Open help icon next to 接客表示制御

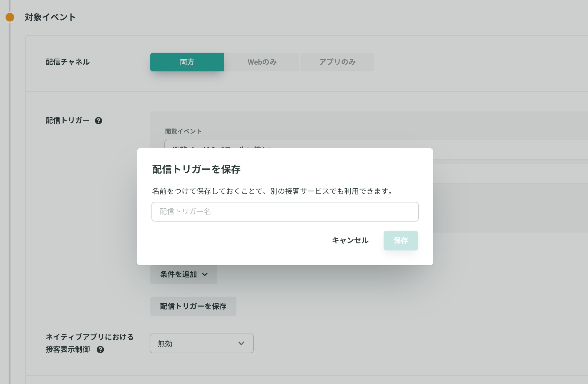point(100,350)
